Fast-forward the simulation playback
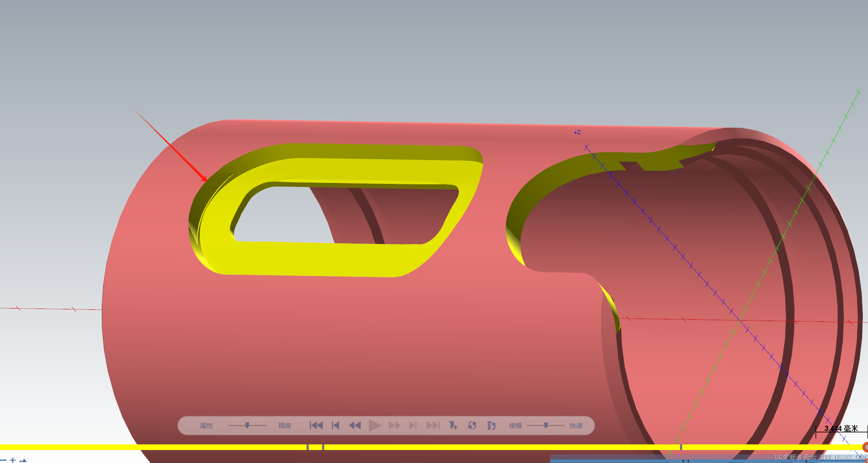This screenshot has height=463, width=868. pos(394,425)
